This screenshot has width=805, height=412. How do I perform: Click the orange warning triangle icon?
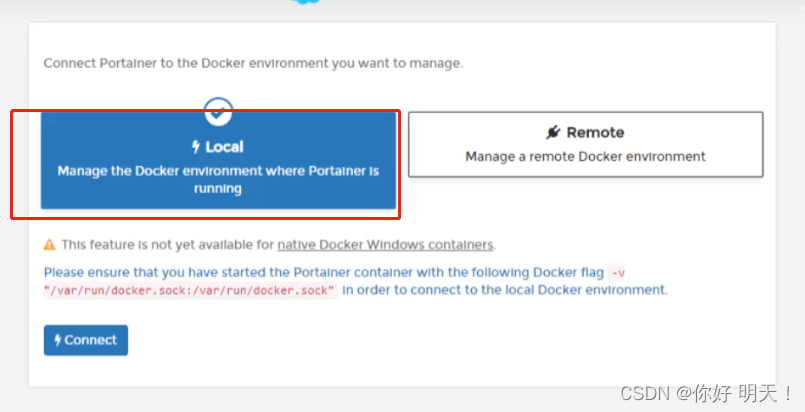(49, 245)
